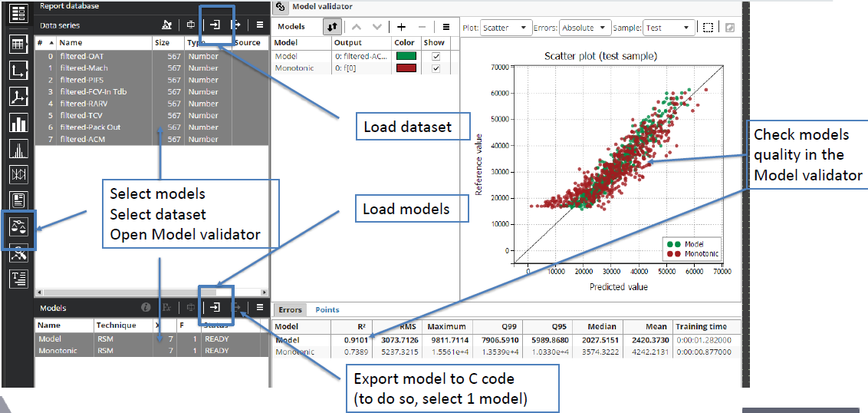Click red color swatch for Monotonic
The height and width of the screenshot is (413, 868).
[407, 68]
